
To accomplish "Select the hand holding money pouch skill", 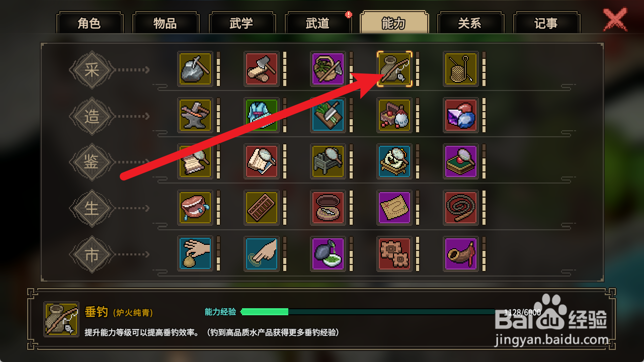I will [x=195, y=254].
